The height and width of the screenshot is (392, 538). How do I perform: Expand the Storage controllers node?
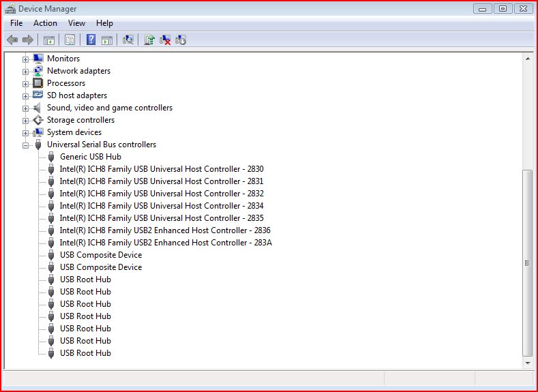click(x=25, y=121)
